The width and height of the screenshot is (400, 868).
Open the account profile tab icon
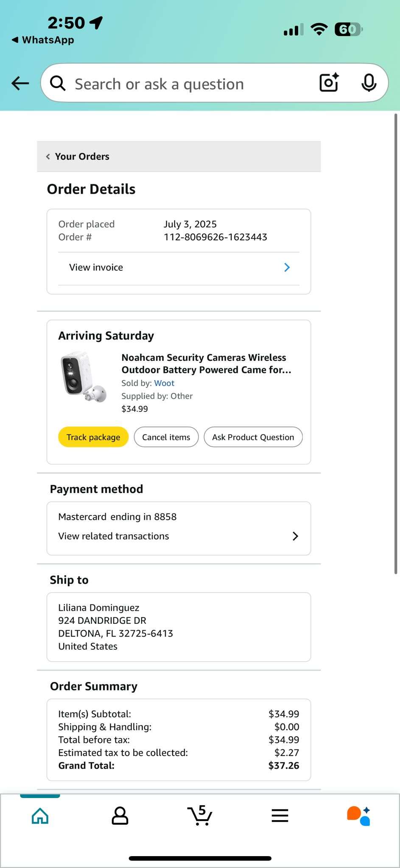pyautogui.click(x=120, y=815)
